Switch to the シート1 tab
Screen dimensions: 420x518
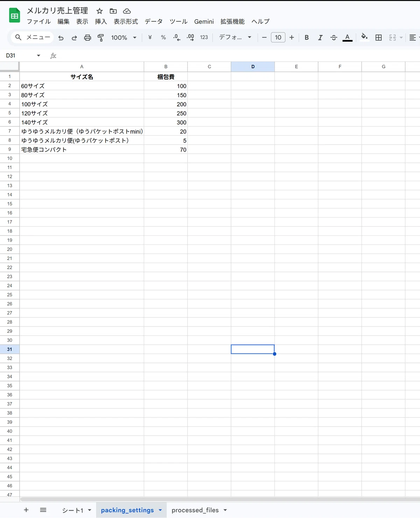pyautogui.click(x=73, y=510)
